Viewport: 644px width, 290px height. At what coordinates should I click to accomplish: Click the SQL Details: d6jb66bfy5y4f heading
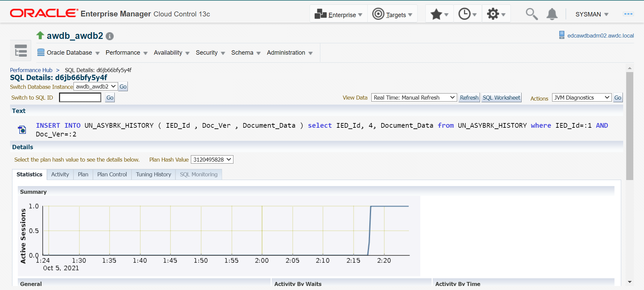59,78
